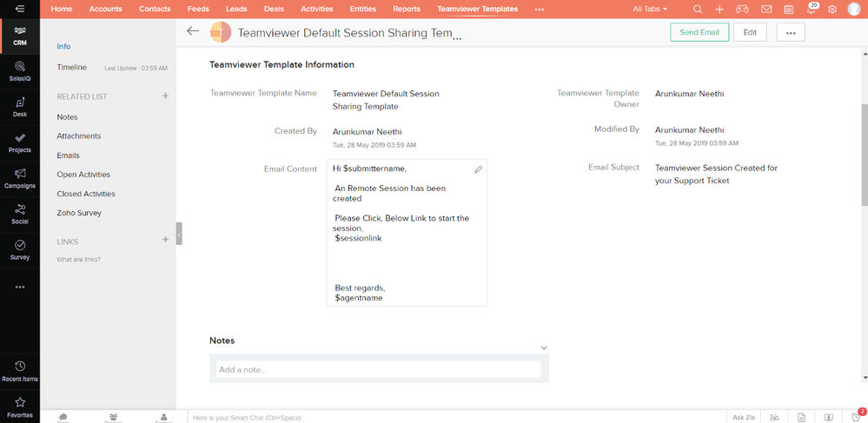The image size is (868, 423).
Task: Jump to Zoho Survey related list
Action: [79, 213]
